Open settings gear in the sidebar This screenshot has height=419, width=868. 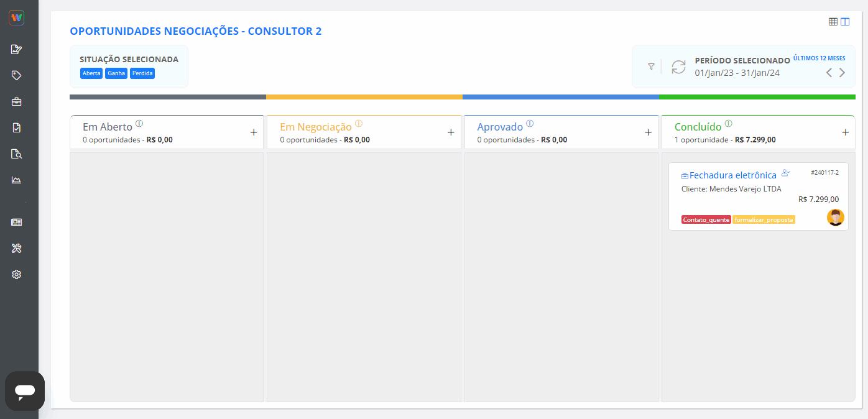pos(17,274)
